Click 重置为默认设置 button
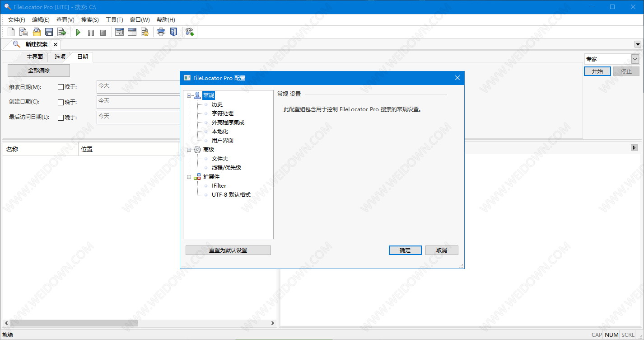Image resolution: width=644 pixels, height=340 pixels. [228, 250]
